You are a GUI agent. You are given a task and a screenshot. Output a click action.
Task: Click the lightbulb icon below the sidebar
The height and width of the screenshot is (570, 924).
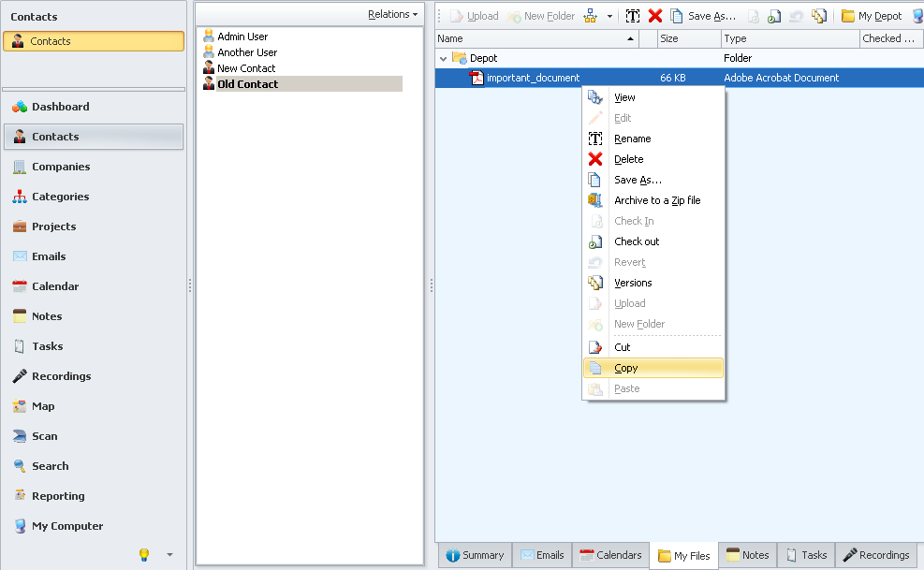pyautogui.click(x=144, y=555)
